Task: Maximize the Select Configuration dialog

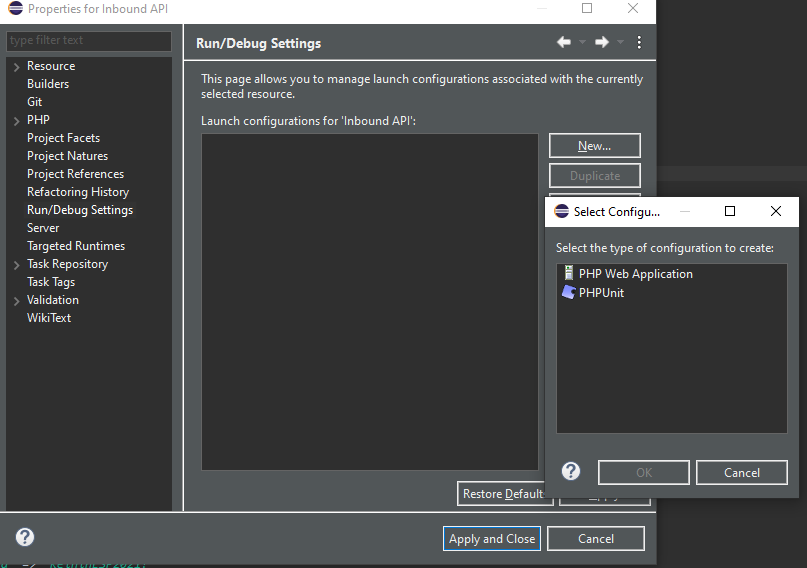Action: click(x=730, y=211)
